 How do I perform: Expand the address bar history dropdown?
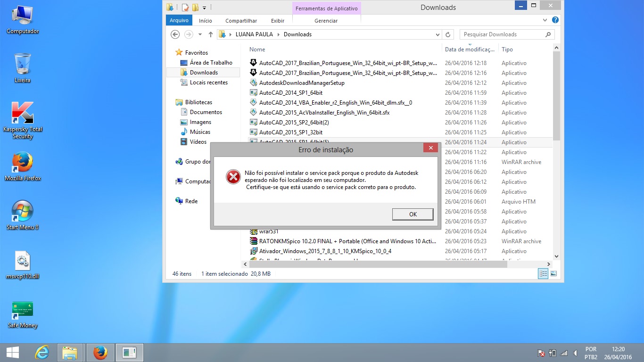[438, 34]
